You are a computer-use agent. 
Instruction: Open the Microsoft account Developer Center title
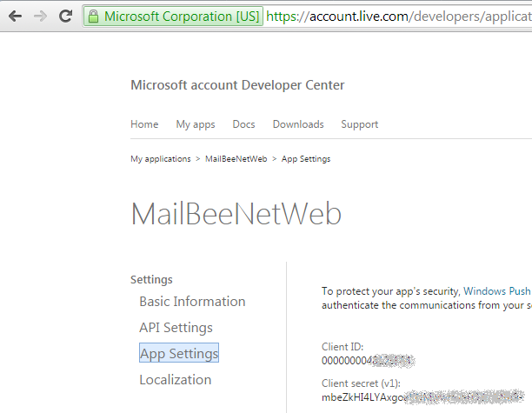pyautogui.click(x=237, y=85)
